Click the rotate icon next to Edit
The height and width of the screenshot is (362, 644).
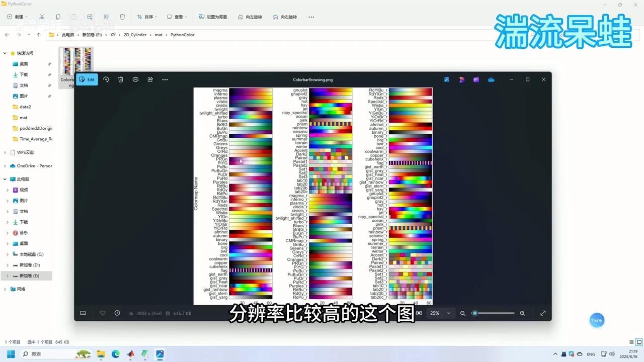click(106, 79)
